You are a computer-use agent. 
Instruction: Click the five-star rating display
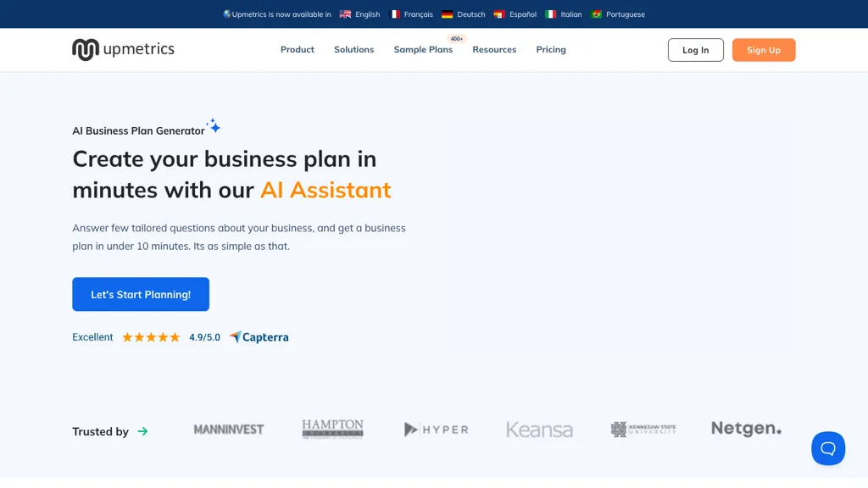coord(150,336)
